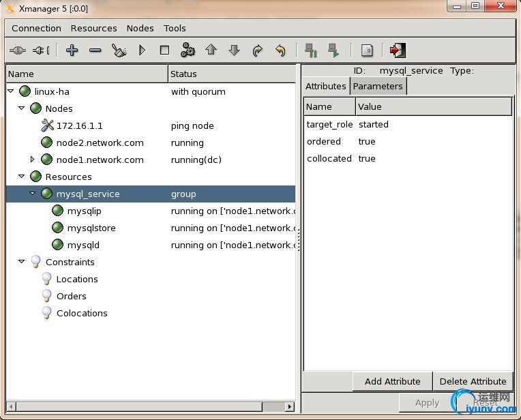Click the plus add resource icon

72,50
